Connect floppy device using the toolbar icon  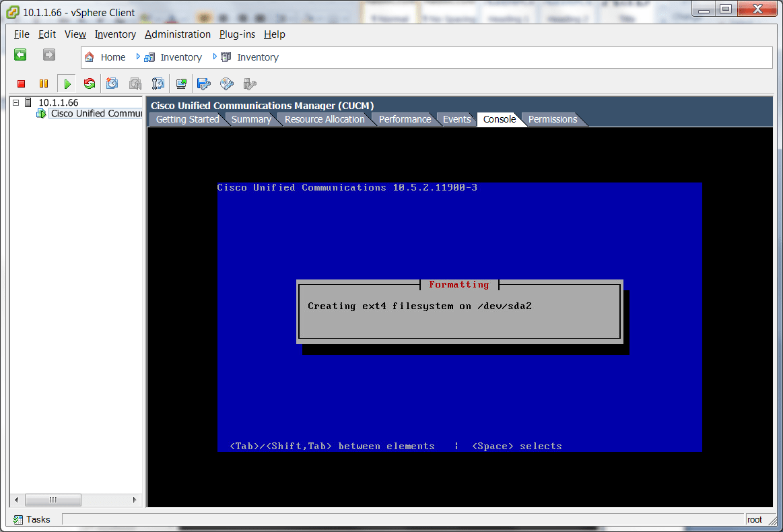[204, 84]
